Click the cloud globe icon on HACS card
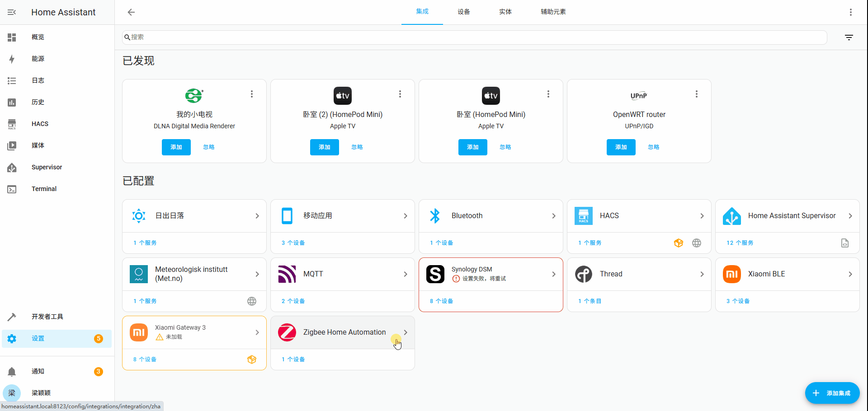Viewport: 868px width, 411px height. pos(697,243)
